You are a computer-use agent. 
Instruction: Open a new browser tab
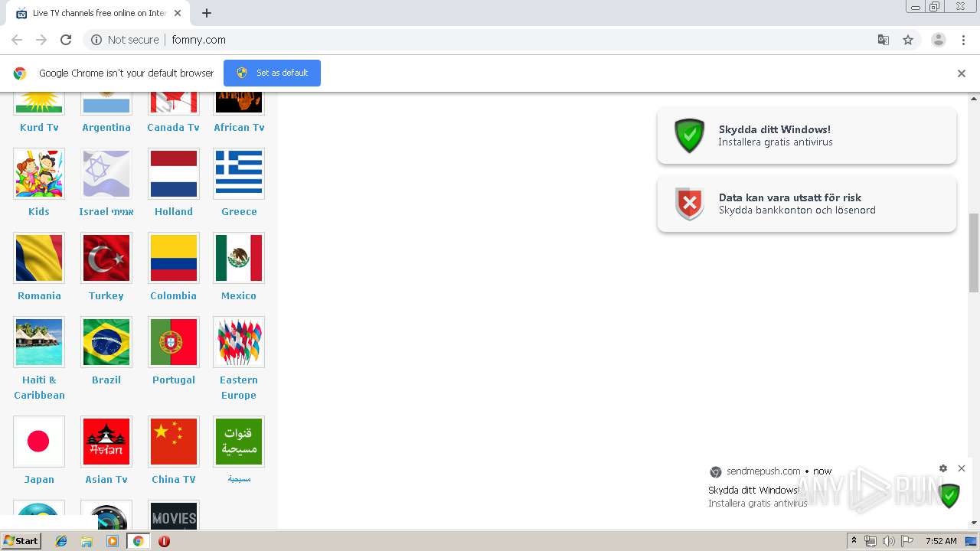pos(207,13)
